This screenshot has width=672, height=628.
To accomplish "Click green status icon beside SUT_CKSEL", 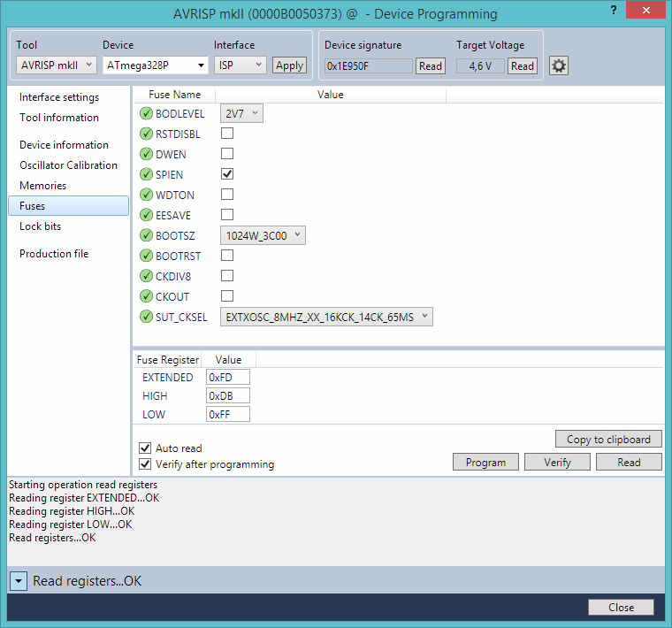I will pos(146,317).
